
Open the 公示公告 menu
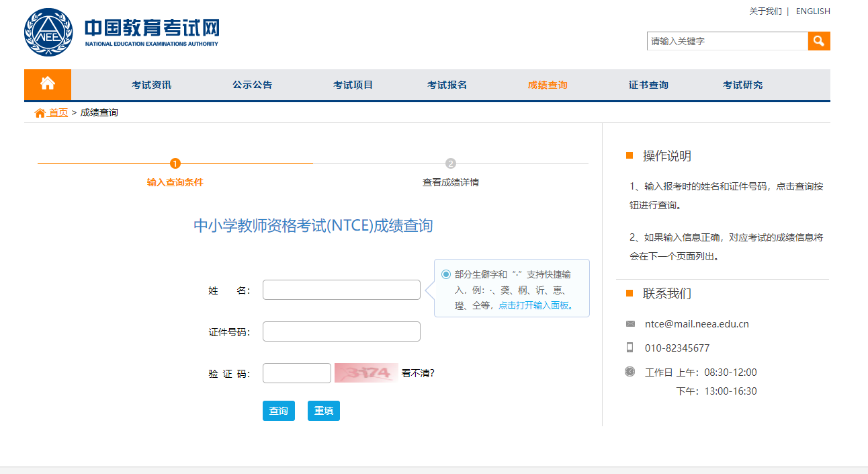pos(253,85)
